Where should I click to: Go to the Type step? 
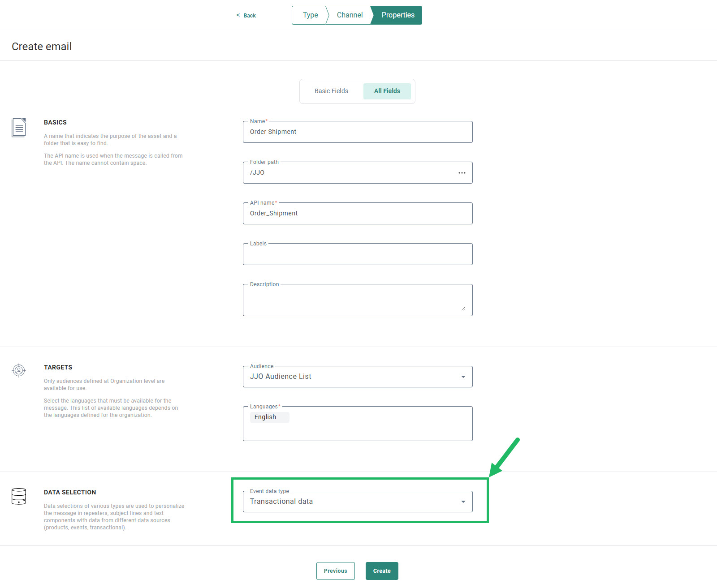(310, 15)
